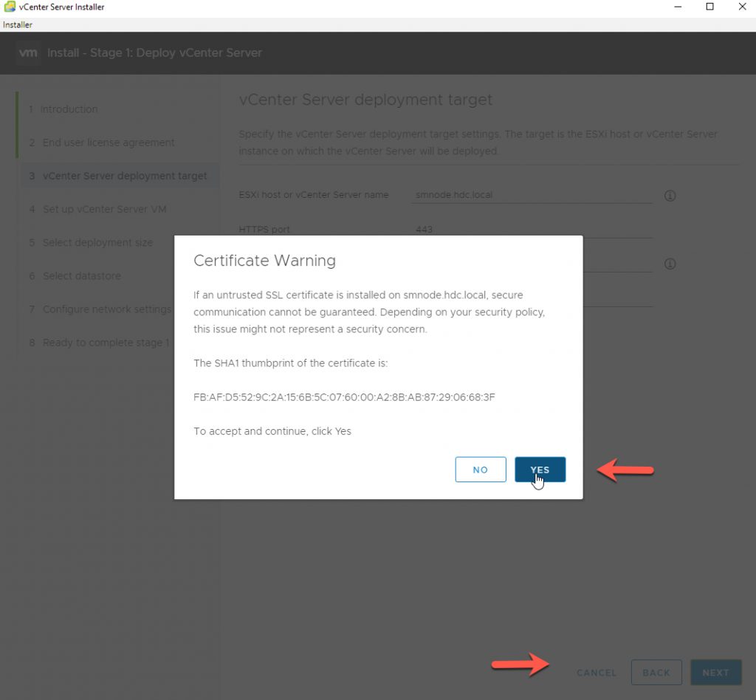This screenshot has width=756, height=700.
Task: Click 'To accept and continue, click Yes' text
Action: click(x=272, y=431)
